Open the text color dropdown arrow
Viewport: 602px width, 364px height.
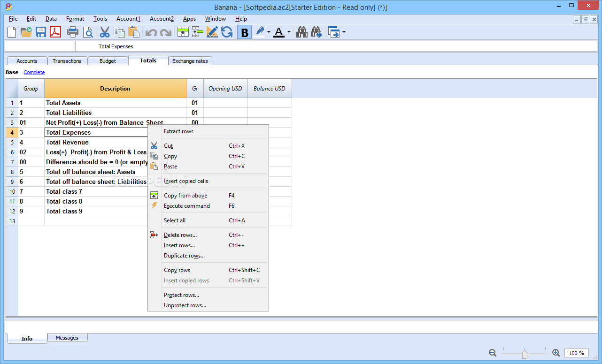pyautogui.click(x=289, y=32)
